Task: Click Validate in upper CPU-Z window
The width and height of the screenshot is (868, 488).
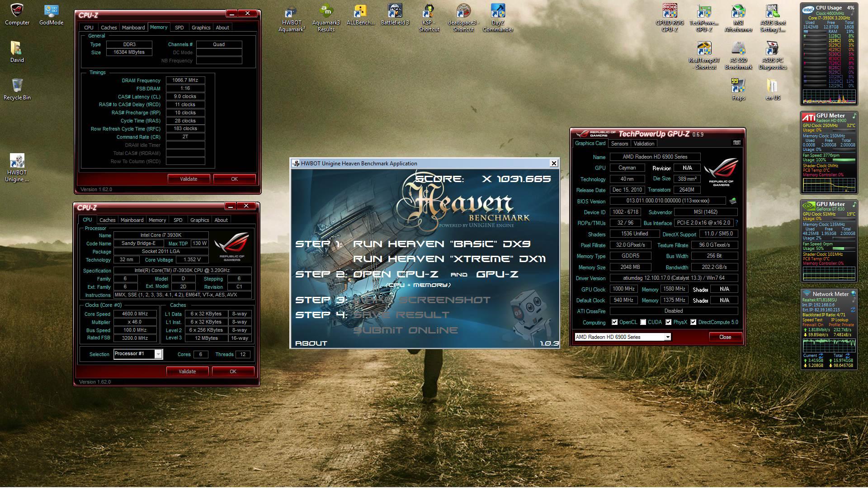Action: pos(189,179)
